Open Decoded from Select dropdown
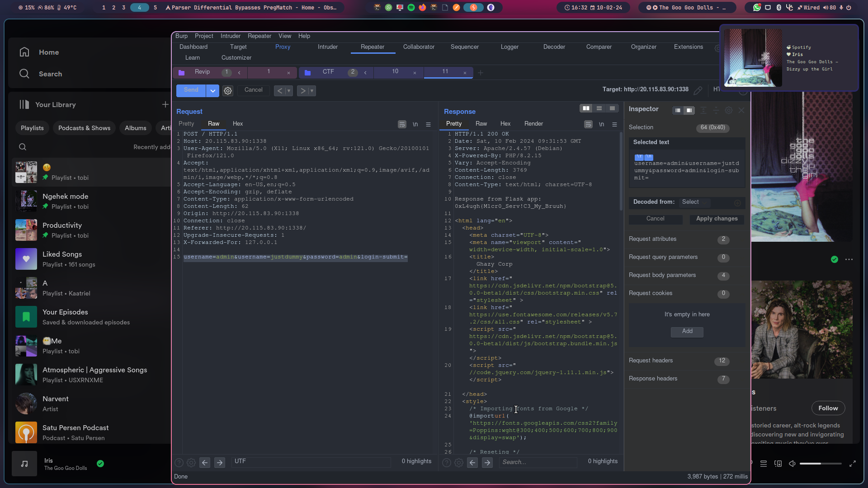 (694, 202)
